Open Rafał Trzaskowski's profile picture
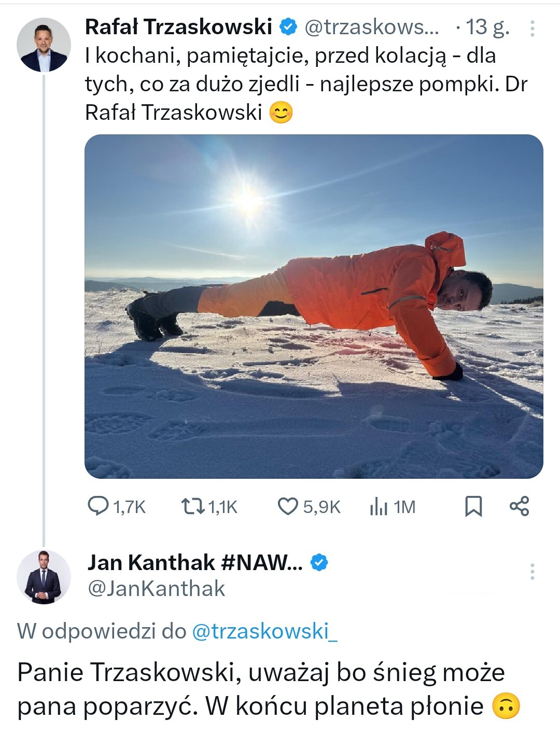This screenshot has width=560, height=734. click(x=44, y=45)
